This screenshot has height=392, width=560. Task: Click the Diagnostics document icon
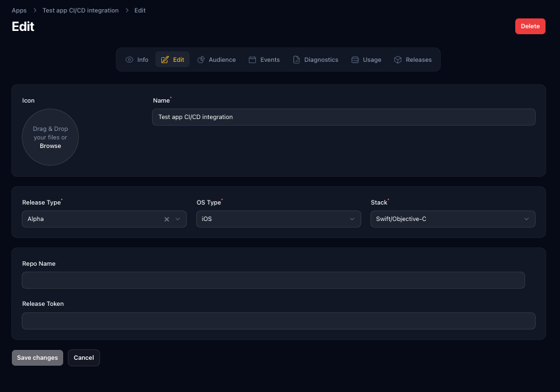tap(297, 60)
